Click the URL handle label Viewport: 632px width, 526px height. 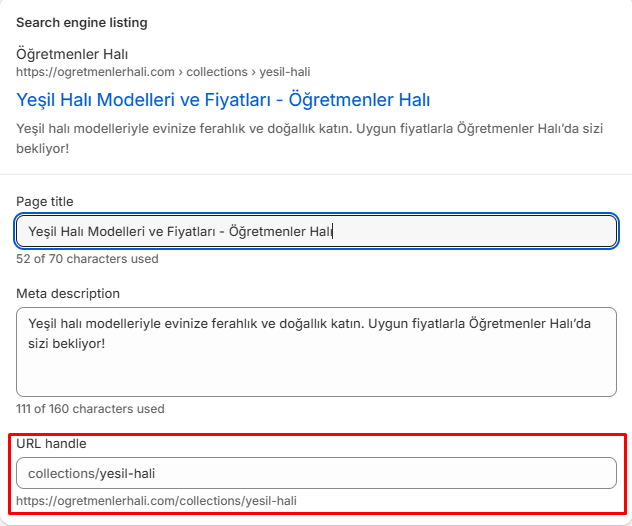[51, 443]
